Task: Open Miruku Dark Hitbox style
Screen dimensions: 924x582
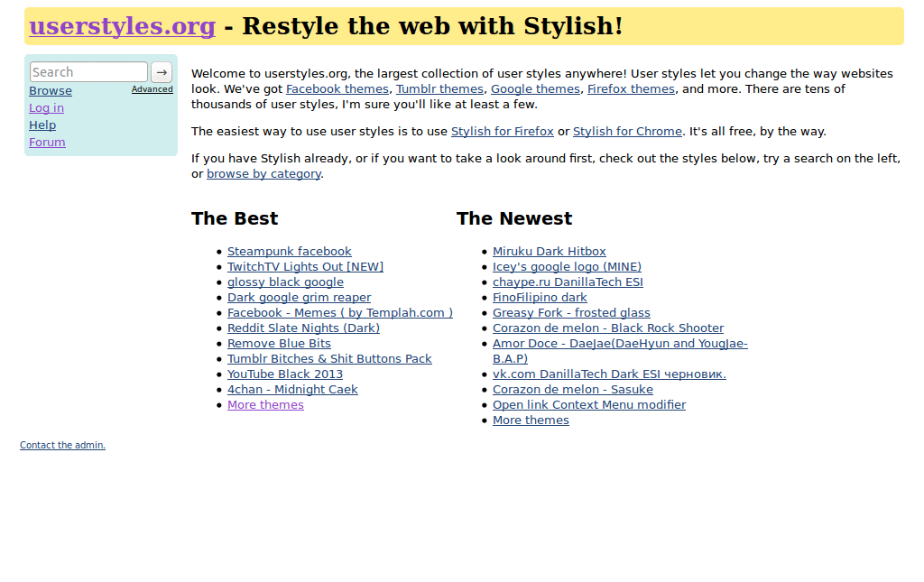Action: point(550,252)
